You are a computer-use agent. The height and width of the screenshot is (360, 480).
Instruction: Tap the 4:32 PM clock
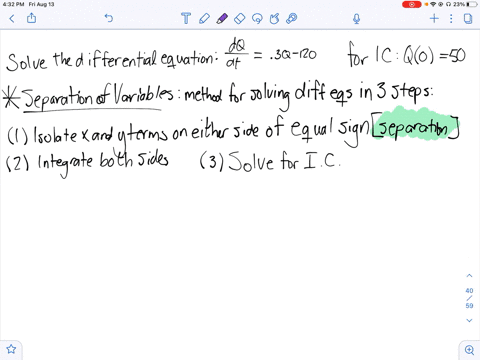[x=13, y=4]
